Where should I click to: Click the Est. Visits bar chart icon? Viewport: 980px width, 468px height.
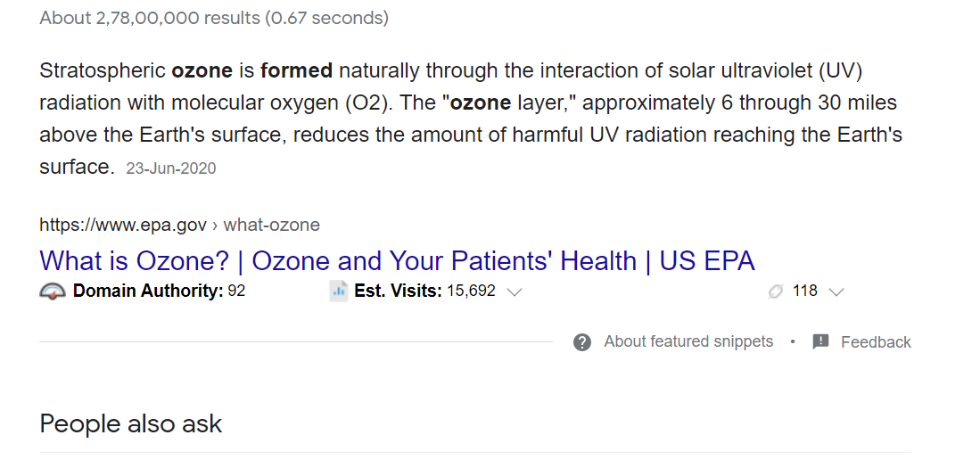338,291
